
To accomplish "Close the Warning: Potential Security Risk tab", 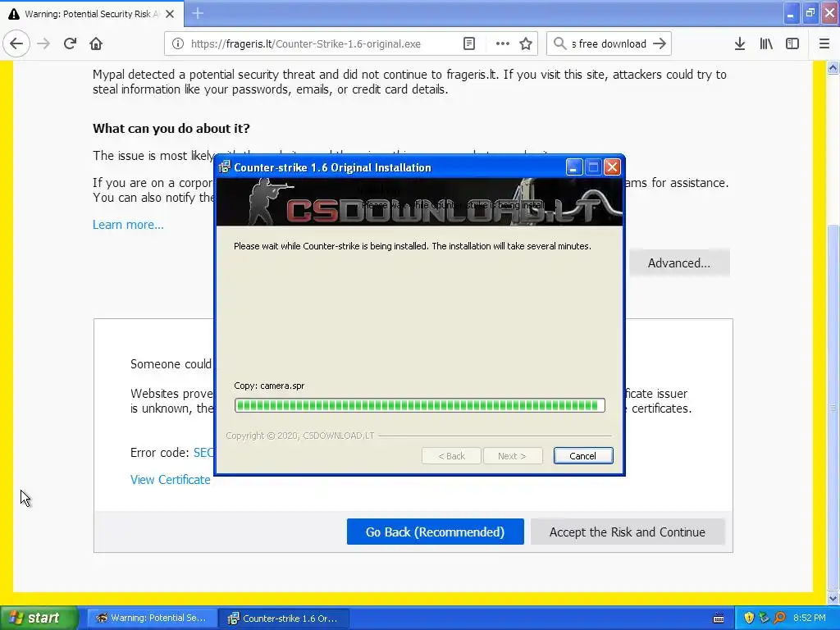I will click(x=170, y=14).
